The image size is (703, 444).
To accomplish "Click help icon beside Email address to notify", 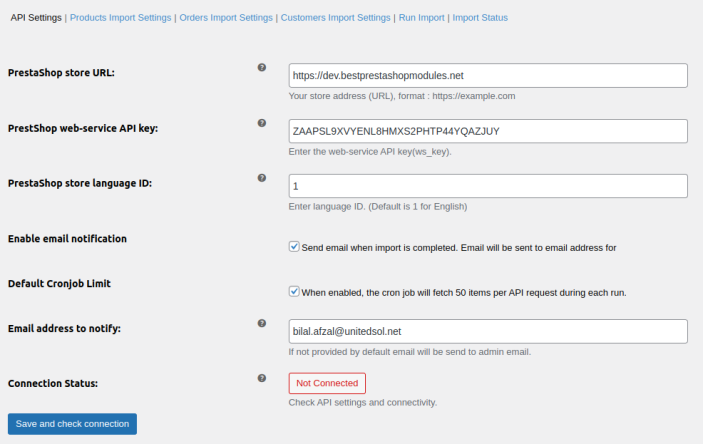I will click(x=262, y=323).
